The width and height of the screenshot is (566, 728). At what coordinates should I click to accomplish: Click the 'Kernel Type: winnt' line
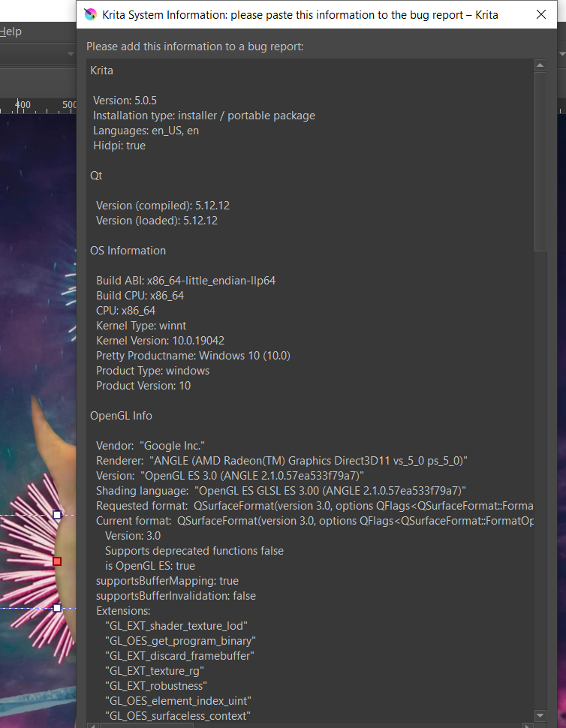(141, 326)
